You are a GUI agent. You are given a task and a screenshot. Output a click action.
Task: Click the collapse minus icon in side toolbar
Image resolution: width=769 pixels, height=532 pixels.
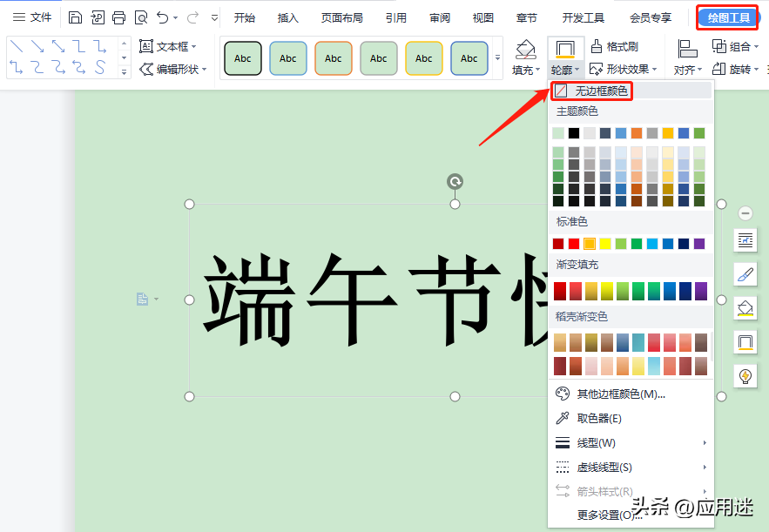pos(745,213)
